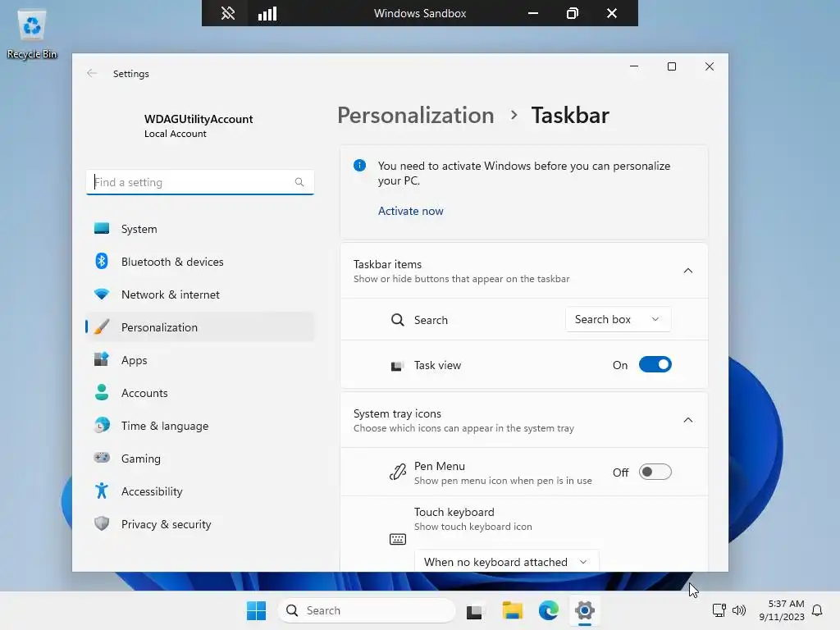The height and width of the screenshot is (630, 840).
Task: Click the Network wifi icon in sidebar
Action: pyautogui.click(x=101, y=294)
